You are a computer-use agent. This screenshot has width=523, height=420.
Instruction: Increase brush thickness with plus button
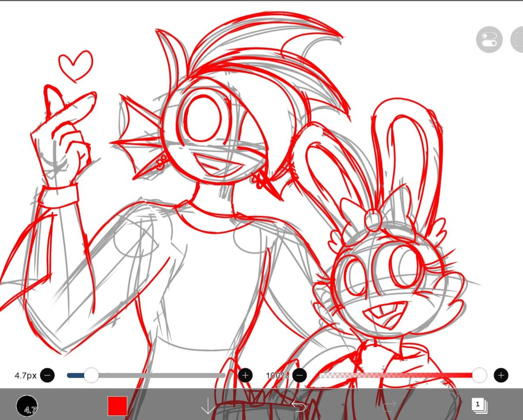(245, 375)
